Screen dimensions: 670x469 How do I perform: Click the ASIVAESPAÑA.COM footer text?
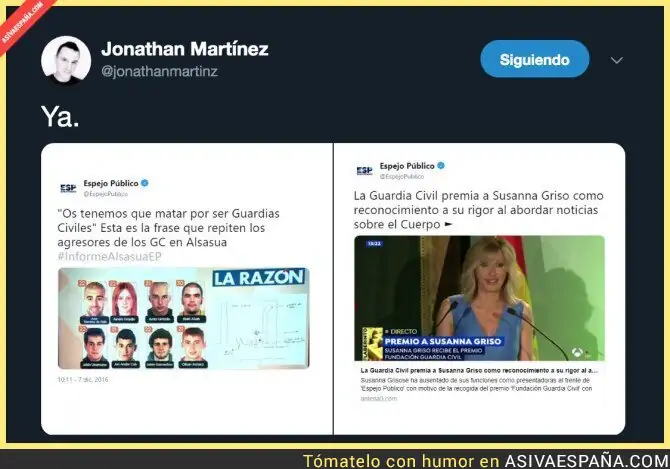(x=586, y=461)
